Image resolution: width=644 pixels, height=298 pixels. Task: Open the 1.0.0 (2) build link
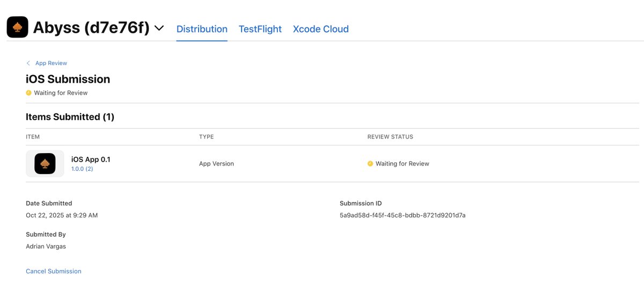coord(82,169)
